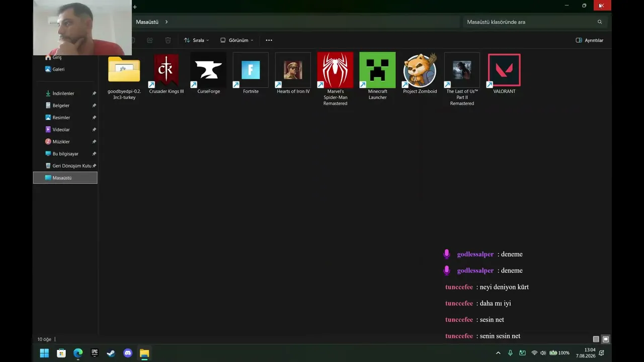644x362 pixels.
Task: Select the Crusader Kings III shortcut
Action: coord(166,73)
